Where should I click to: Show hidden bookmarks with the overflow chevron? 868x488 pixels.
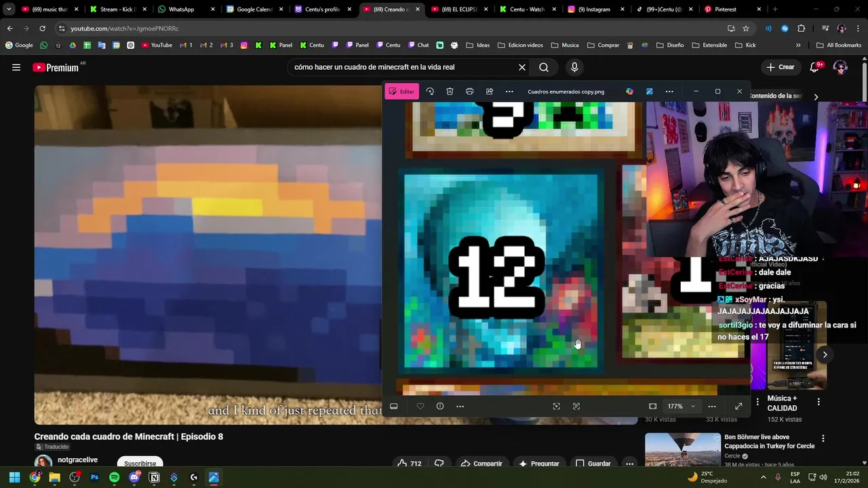tap(798, 45)
